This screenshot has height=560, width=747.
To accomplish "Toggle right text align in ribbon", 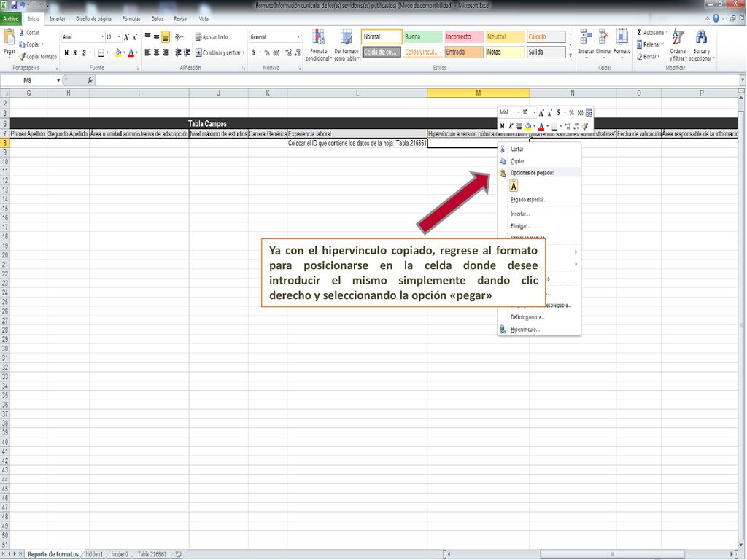I will click(x=166, y=52).
